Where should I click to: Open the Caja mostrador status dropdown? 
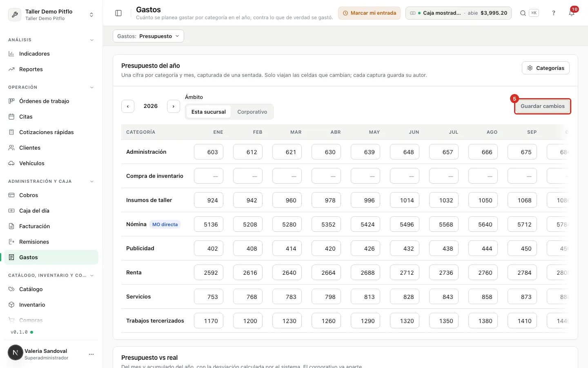tap(458, 13)
